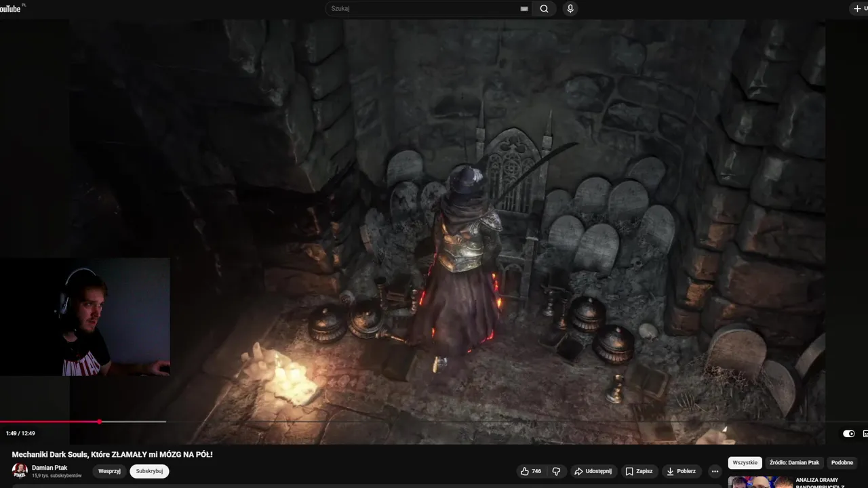Image resolution: width=868 pixels, height=488 pixels.
Task: Click the 1:49 / 12:49 time display
Action: point(20,434)
